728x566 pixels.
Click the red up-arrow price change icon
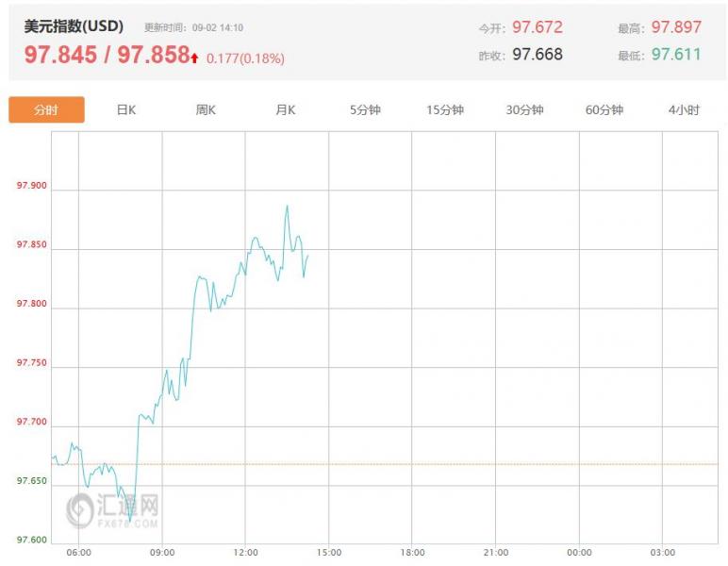pos(195,58)
